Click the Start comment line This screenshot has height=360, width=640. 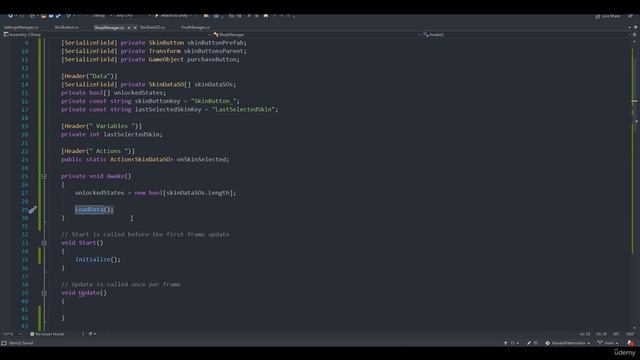(145, 234)
